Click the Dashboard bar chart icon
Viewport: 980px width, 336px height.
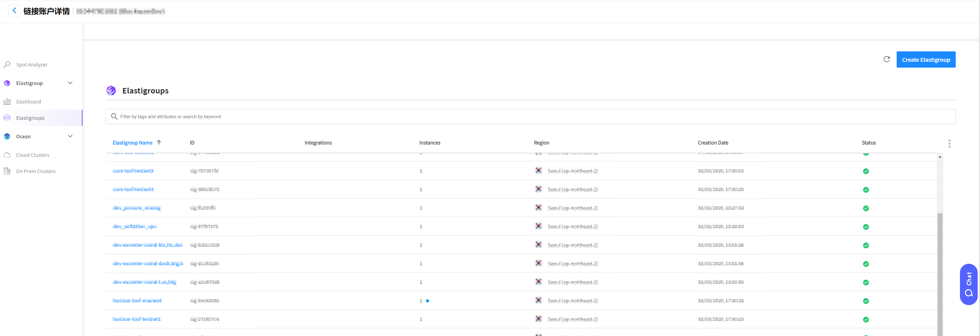click(x=7, y=102)
